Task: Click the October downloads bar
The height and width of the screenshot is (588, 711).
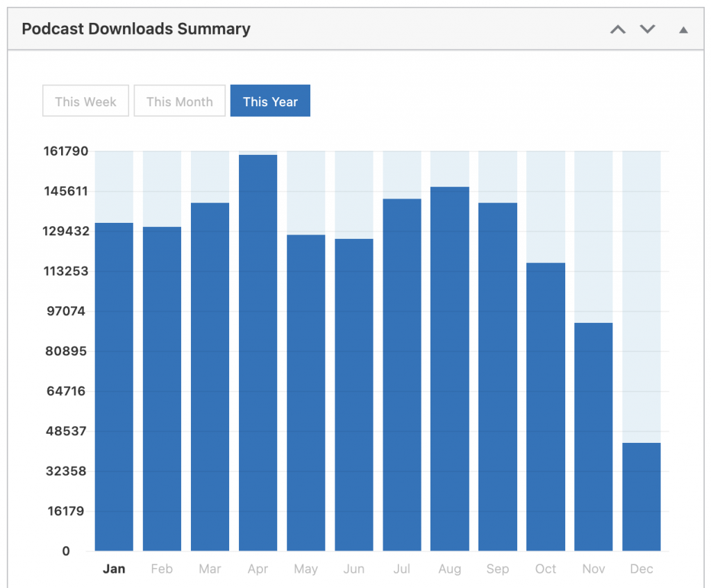Action: point(545,407)
